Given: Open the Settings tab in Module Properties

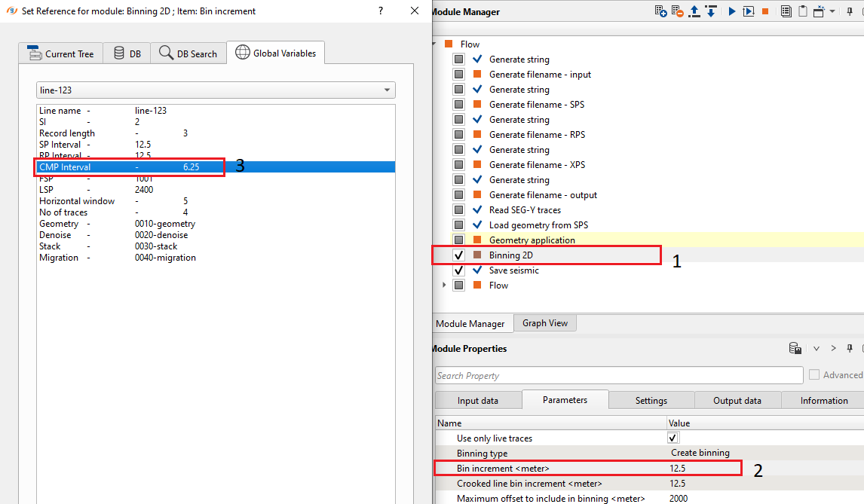Looking at the screenshot, I should (x=651, y=401).
